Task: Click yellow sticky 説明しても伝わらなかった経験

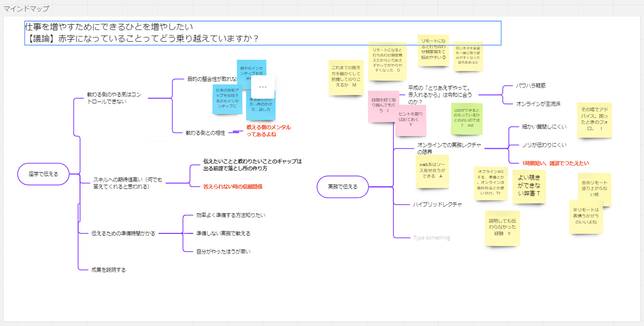Action: [502, 228]
